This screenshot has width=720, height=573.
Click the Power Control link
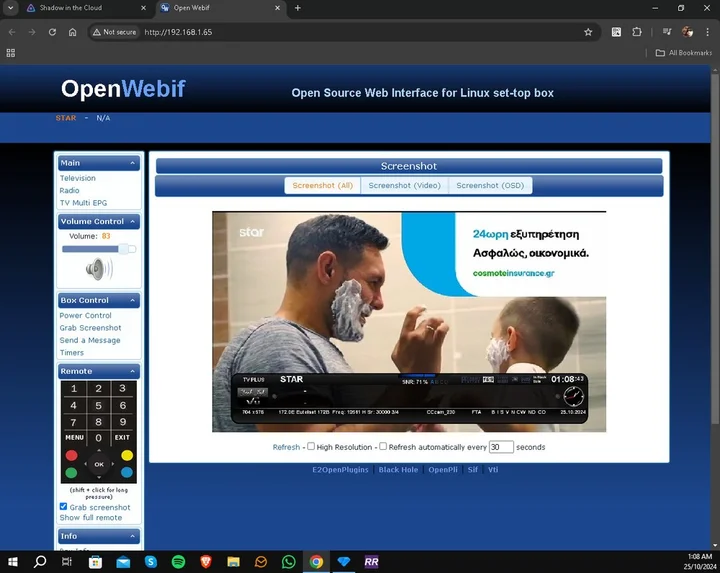point(85,315)
